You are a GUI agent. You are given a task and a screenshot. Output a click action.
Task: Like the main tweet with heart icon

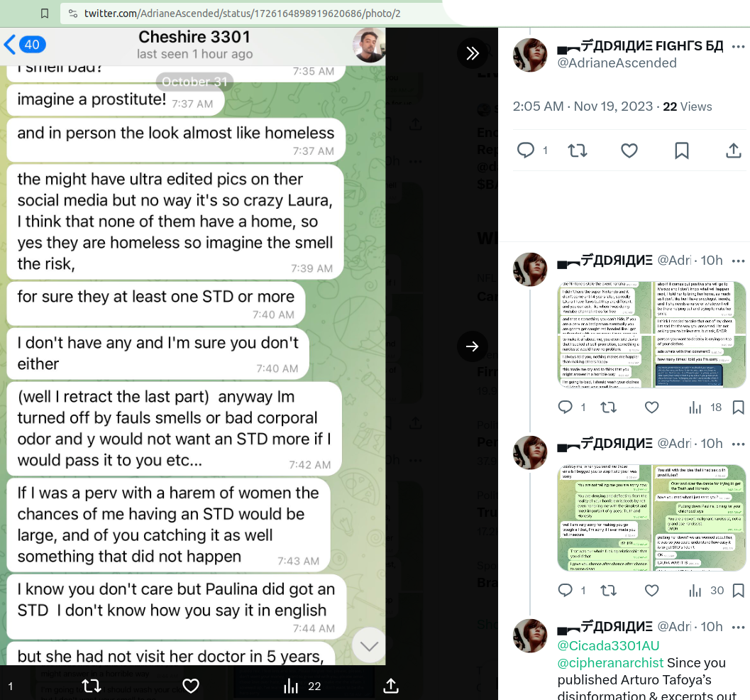(629, 151)
